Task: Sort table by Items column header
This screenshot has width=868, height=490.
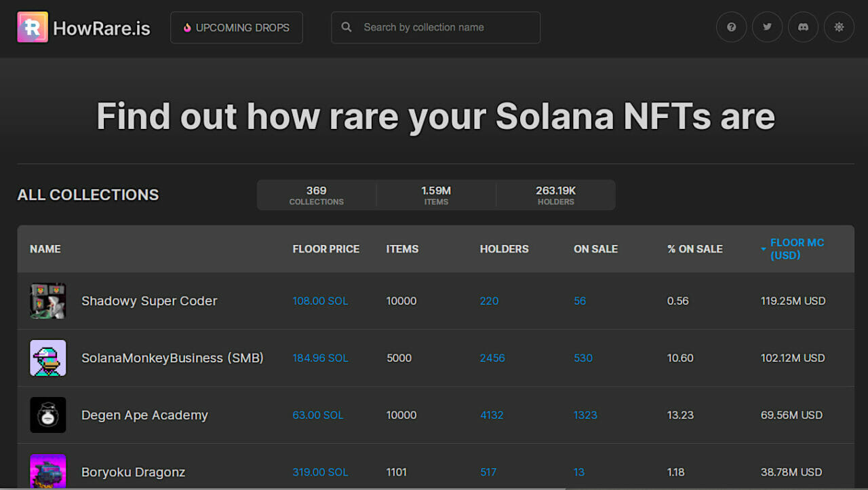Action: pyautogui.click(x=402, y=249)
